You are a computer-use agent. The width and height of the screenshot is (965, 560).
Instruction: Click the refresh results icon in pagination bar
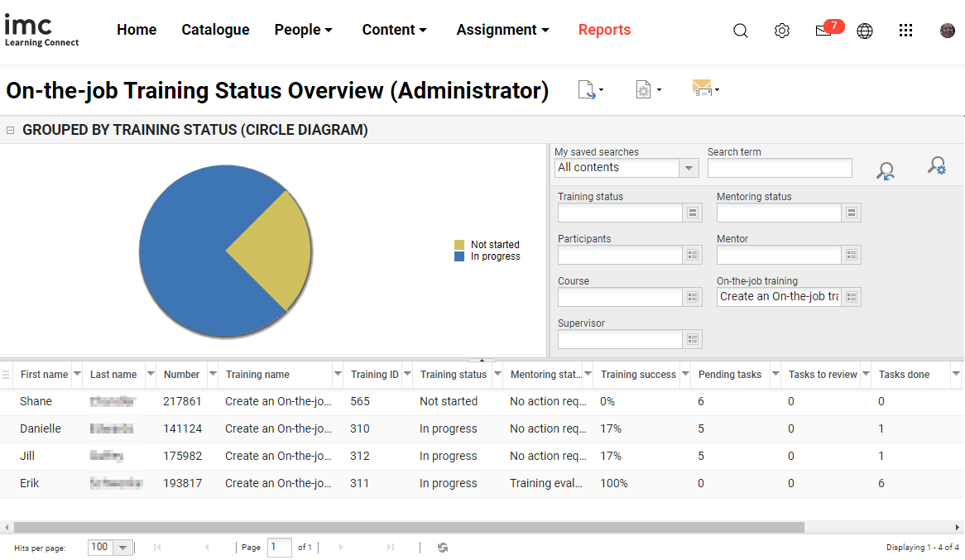442,547
